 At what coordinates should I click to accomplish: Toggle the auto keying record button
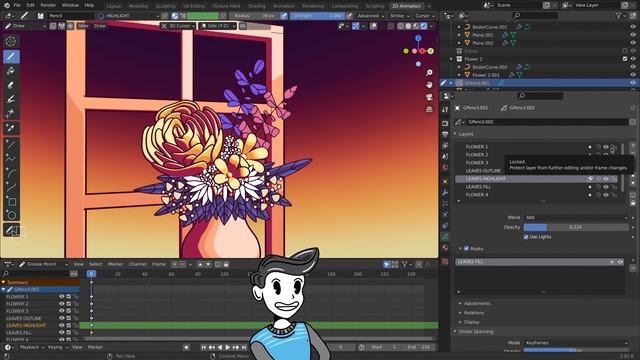click(186, 347)
